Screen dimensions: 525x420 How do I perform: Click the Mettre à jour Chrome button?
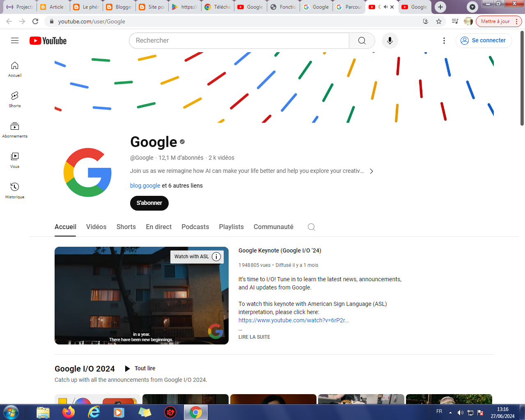coord(499,21)
